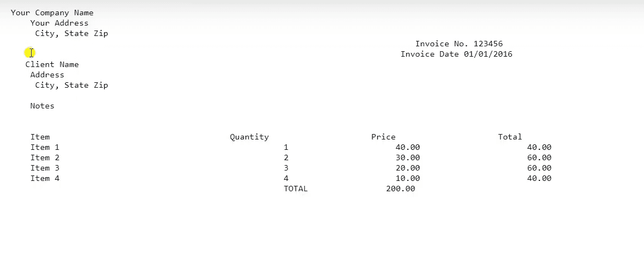Click the "Item" column header
Image resolution: width=644 pixels, height=261 pixels.
(x=40, y=137)
